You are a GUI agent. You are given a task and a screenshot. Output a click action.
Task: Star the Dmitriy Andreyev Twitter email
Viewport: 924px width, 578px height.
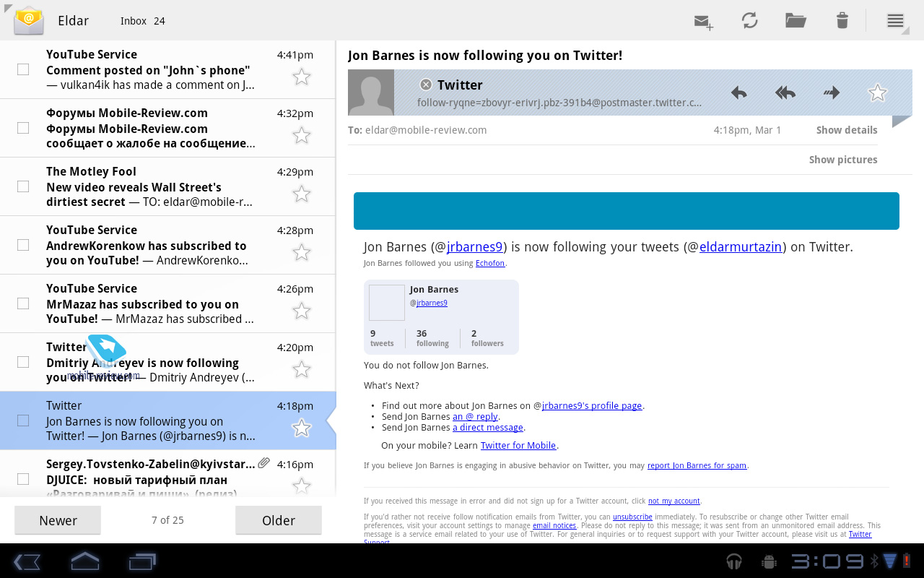pos(302,369)
